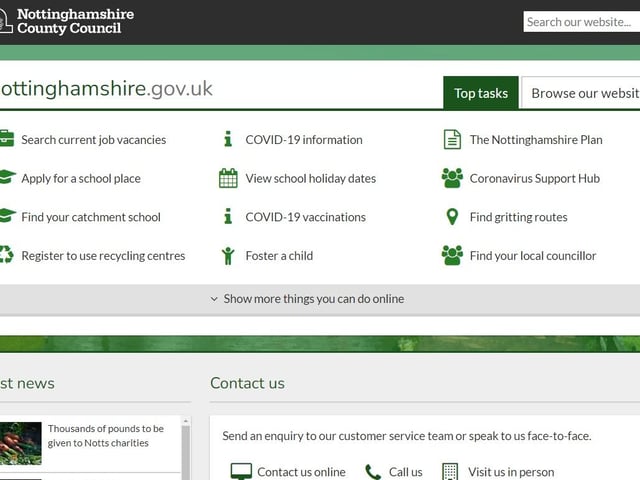640x480 pixels.
Task: Open Register to use recycling centres link
Action: (103, 256)
